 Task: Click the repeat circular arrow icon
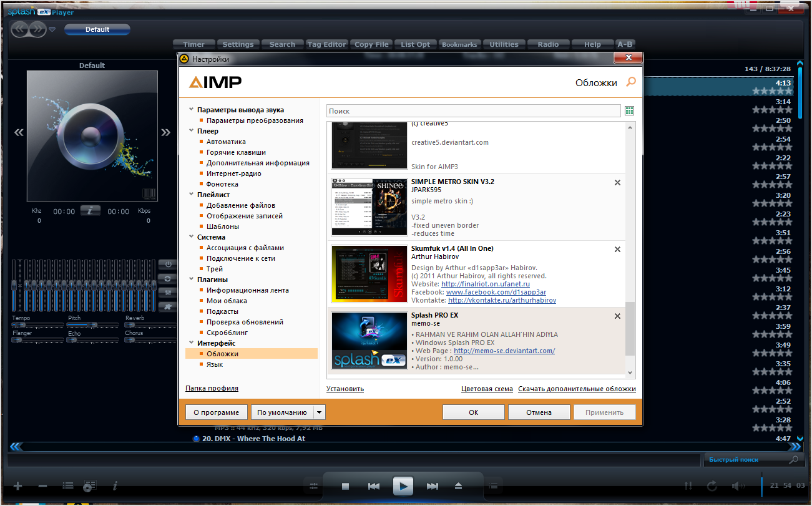pyautogui.click(x=712, y=485)
